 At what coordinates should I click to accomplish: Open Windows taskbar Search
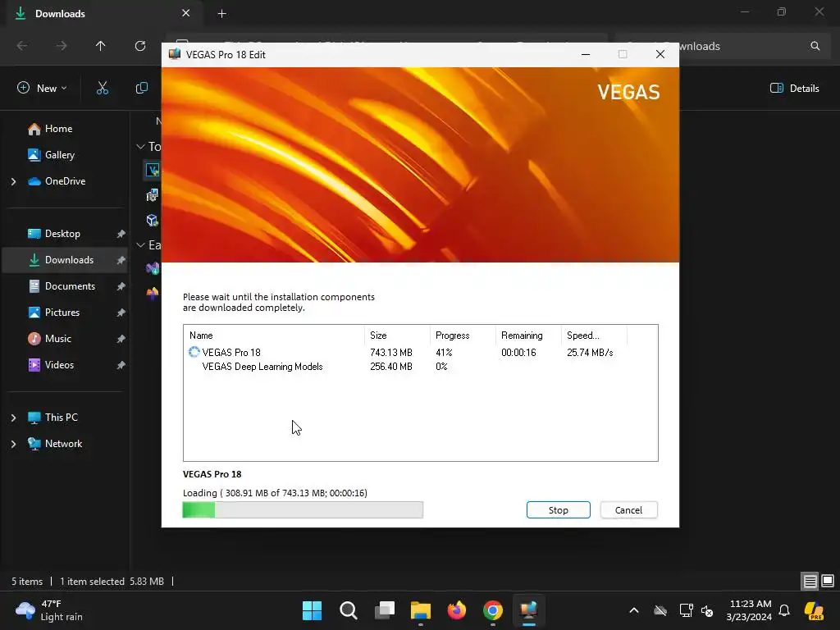tap(348, 610)
